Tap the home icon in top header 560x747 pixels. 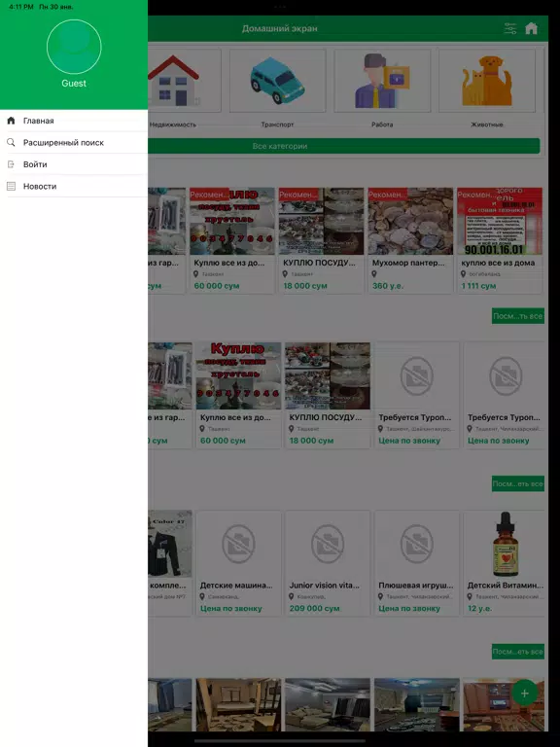[x=532, y=28]
